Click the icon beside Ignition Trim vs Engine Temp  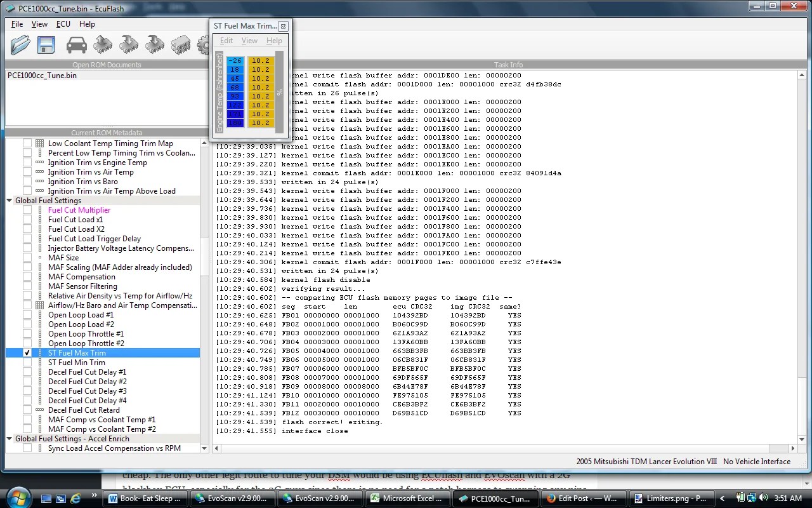pos(39,163)
